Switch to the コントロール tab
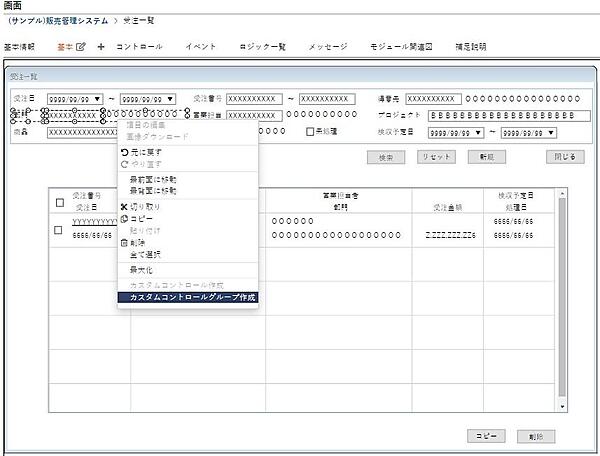The width and height of the screenshot is (600, 456). click(139, 47)
